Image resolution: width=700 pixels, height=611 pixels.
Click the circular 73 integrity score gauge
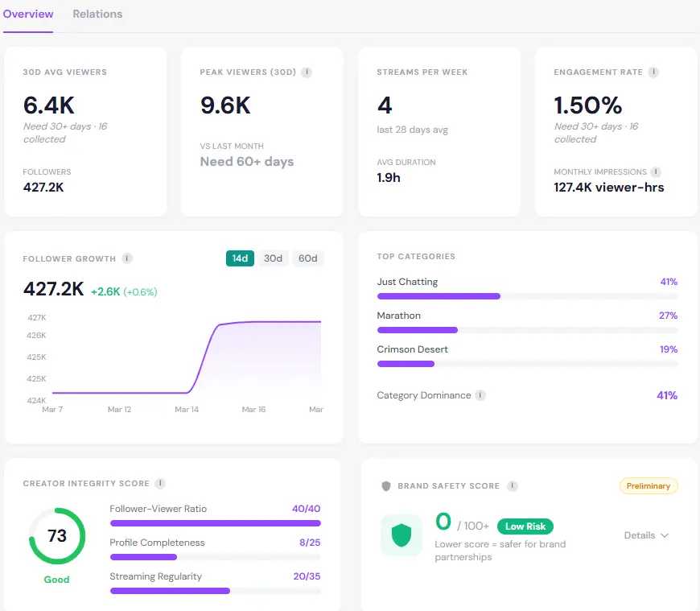pyautogui.click(x=56, y=536)
